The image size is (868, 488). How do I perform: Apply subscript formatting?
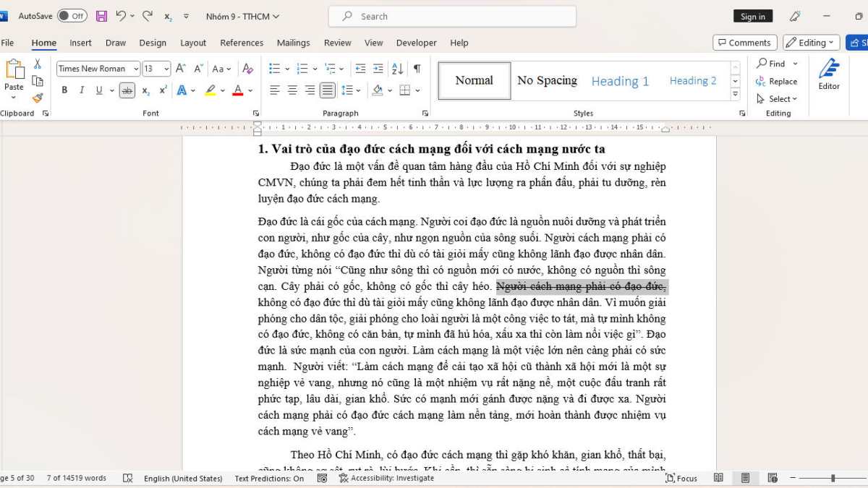point(145,90)
